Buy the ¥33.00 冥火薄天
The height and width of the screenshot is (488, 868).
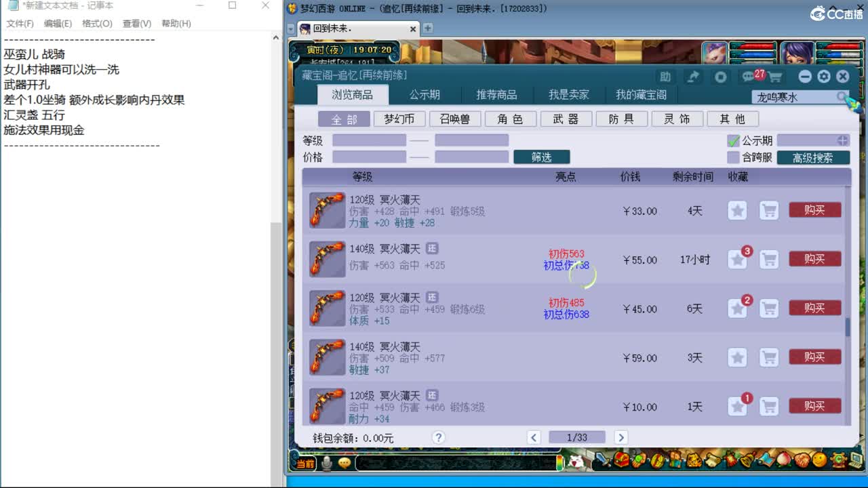click(x=815, y=210)
